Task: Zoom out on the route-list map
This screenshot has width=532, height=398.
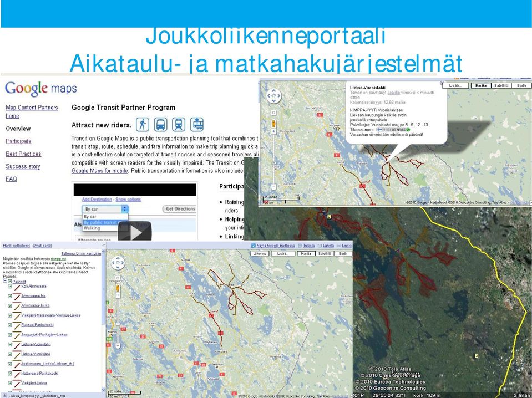Action: click(118, 346)
